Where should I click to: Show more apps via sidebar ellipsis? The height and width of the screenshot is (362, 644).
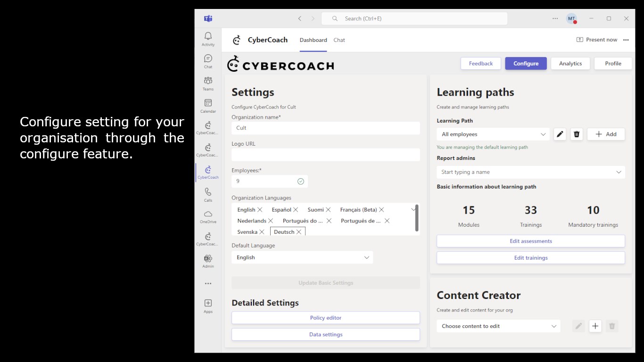tap(208, 284)
